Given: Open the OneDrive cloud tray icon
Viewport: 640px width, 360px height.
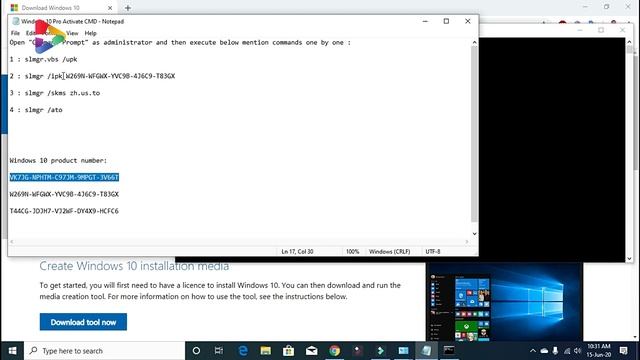Looking at the screenshot, I should [544, 351].
